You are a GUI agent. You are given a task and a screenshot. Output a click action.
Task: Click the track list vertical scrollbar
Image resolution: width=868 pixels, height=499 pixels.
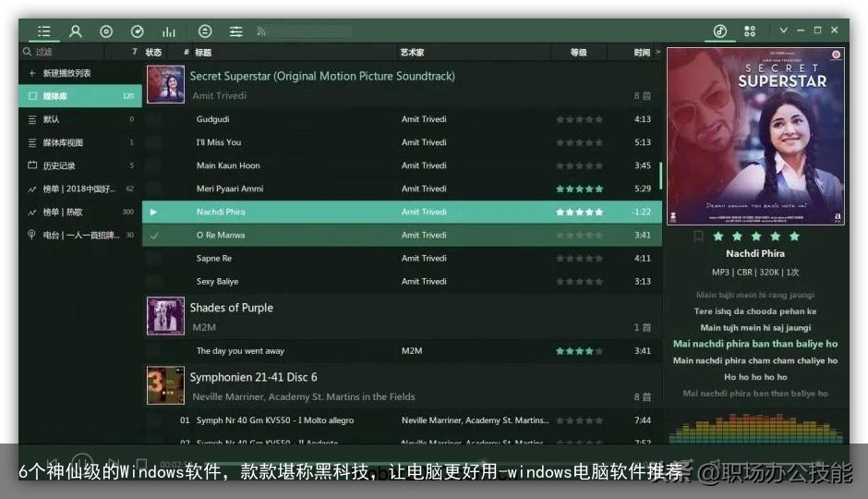(x=660, y=175)
